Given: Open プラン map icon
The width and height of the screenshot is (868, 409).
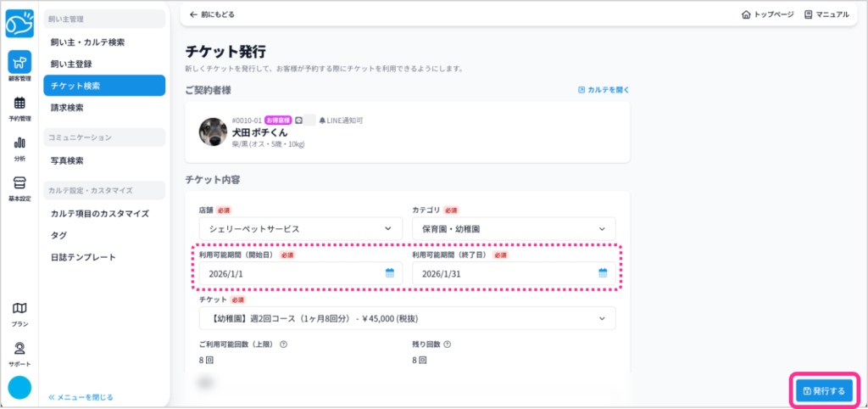Looking at the screenshot, I should (x=19, y=309).
